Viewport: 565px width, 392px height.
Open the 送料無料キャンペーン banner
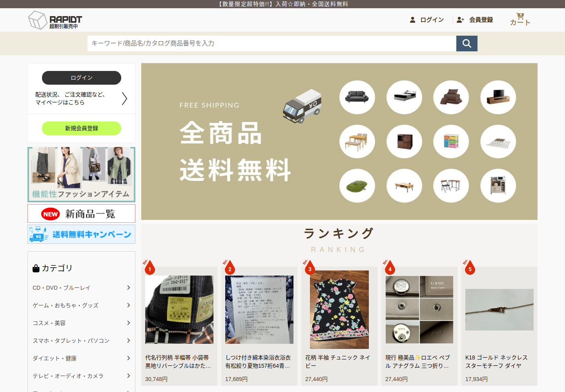81,234
